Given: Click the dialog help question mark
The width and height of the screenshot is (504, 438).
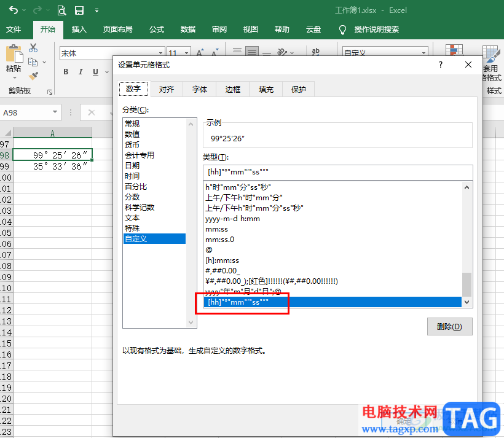Looking at the screenshot, I should (441, 65).
